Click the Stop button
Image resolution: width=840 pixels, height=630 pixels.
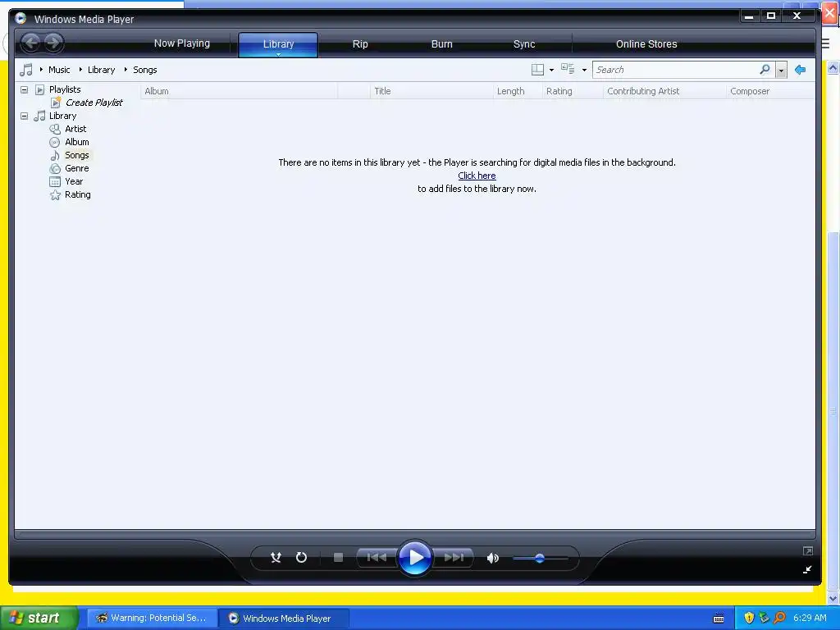(x=338, y=558)
